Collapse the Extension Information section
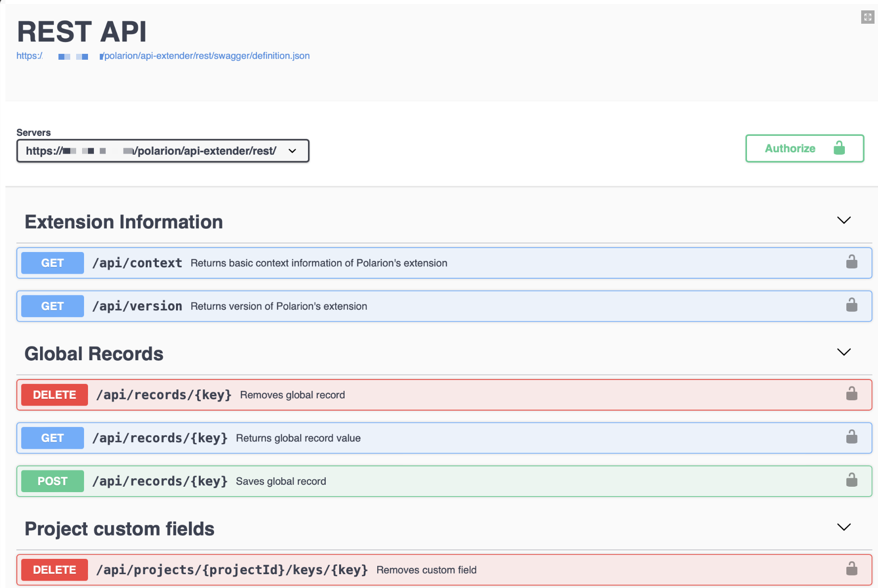This screenshot has width=878, height=588. [x=843, y=220]
